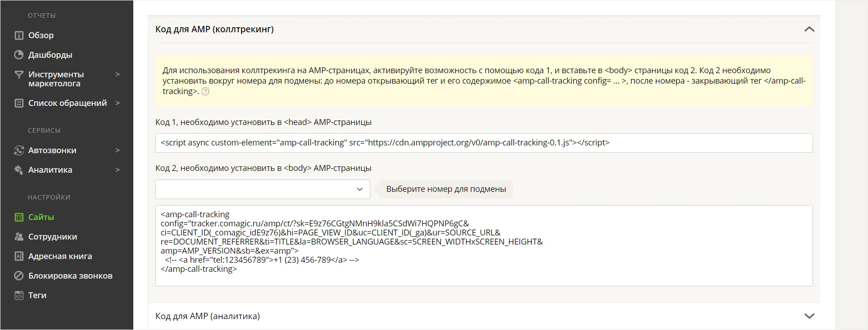
Task: Expand Автозвонки submenu arrow
Action: 117,150
